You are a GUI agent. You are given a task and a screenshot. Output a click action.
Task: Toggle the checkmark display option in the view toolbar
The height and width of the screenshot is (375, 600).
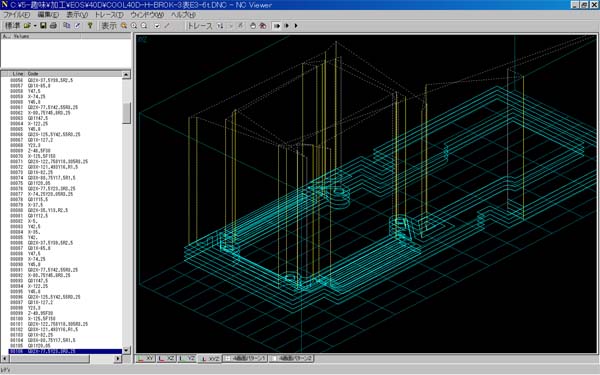[x=157, y=26]
